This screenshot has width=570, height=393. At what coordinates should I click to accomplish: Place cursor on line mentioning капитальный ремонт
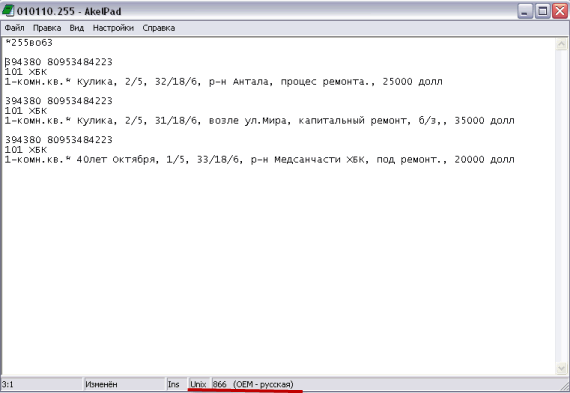pyautogui.click(x=259, y=120)
